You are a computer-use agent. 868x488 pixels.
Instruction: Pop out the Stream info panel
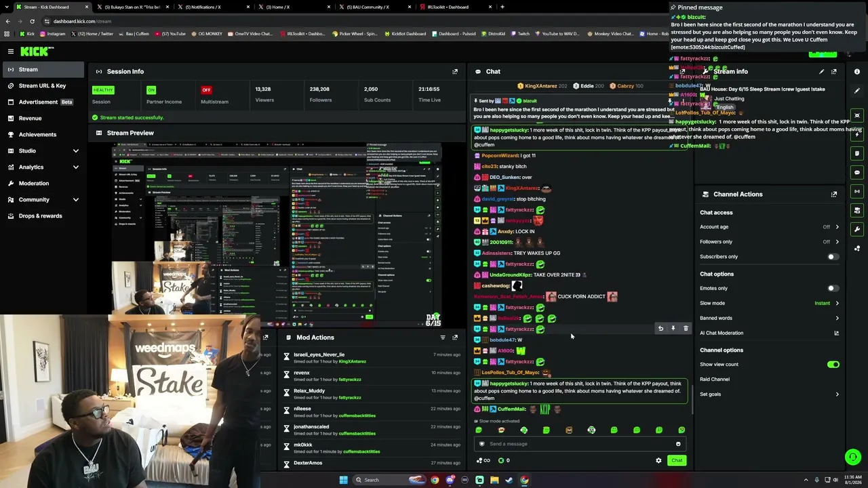coord(834,71)
